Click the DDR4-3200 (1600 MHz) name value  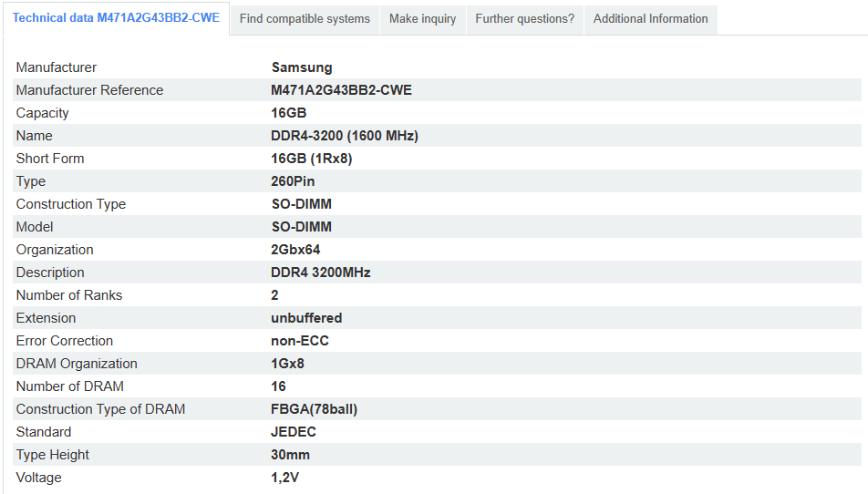coord(345,136)
